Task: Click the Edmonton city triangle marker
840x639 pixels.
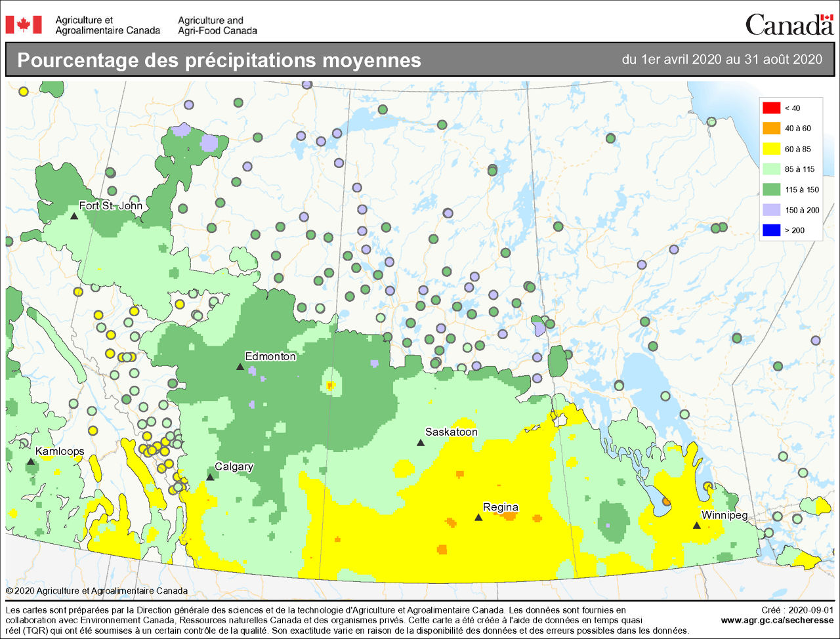Action: click(x=240, y=367)
